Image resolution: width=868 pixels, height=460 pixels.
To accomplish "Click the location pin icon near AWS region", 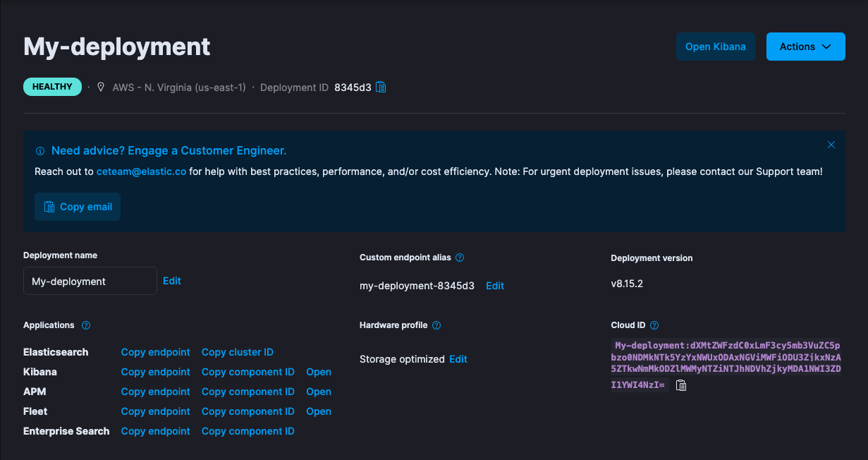I will pos(101,87).
